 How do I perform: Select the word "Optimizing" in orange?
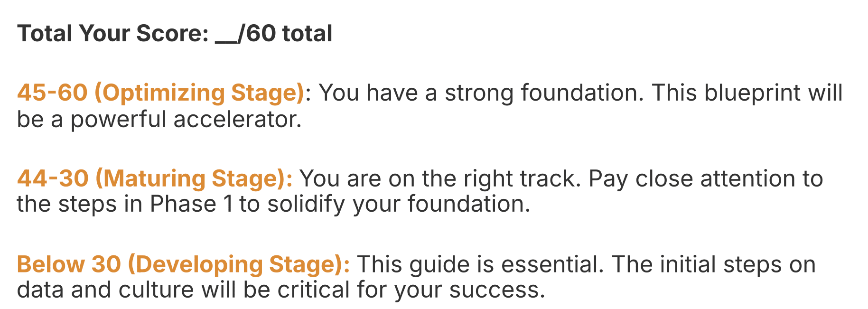pos(163,93)
